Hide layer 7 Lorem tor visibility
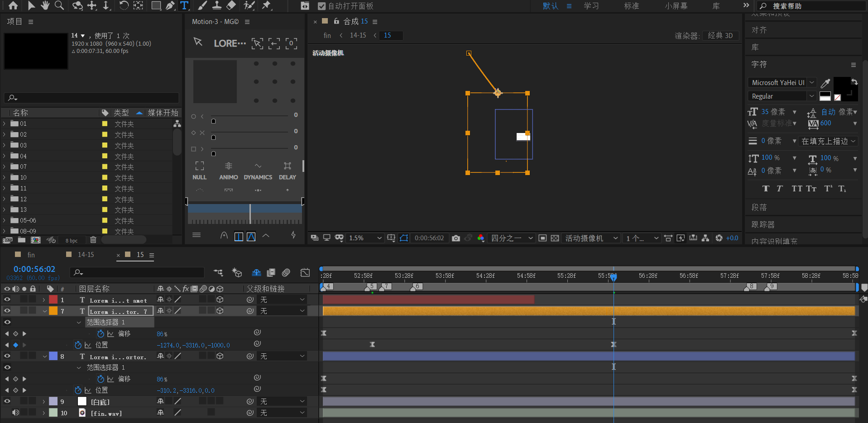This screenshot has height=423, width=868. (7, 311)
